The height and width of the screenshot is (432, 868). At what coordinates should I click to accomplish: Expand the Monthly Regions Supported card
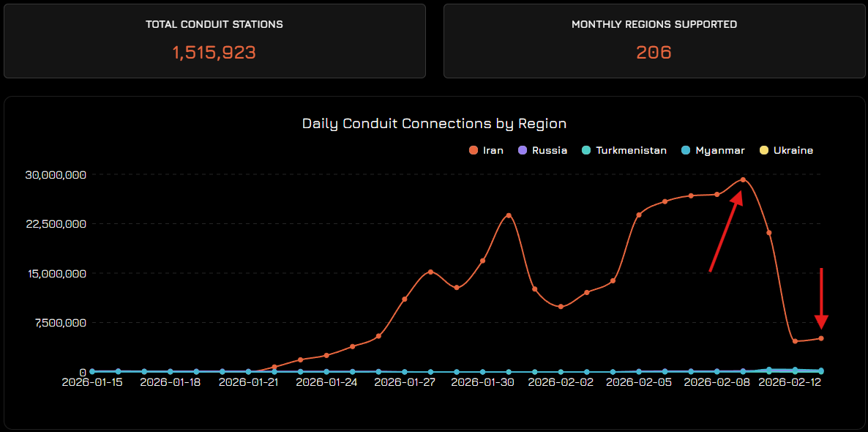(x=654, y=41)
